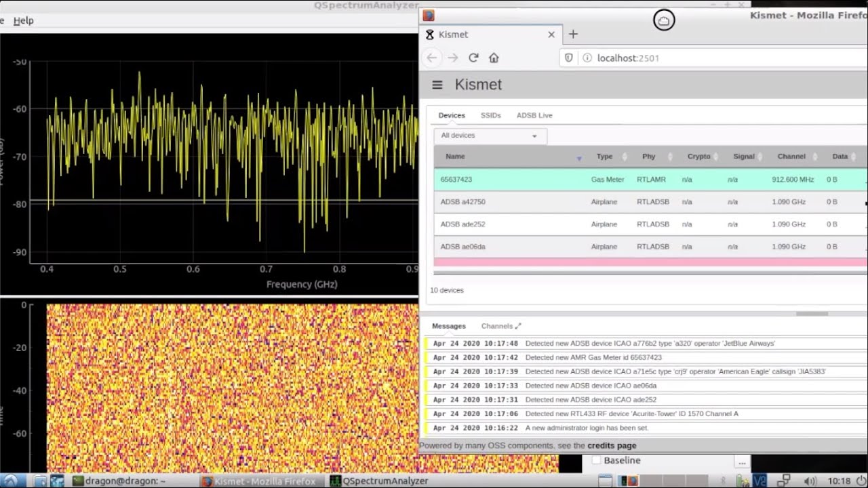Switch to the SSIDs tab

(490, 115)
